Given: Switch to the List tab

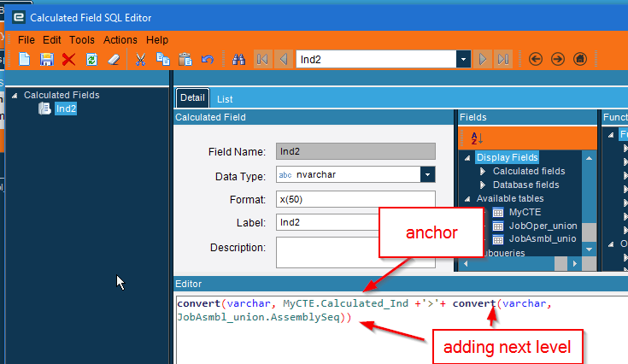Looking at the screenshot, I should coord(225,99).
